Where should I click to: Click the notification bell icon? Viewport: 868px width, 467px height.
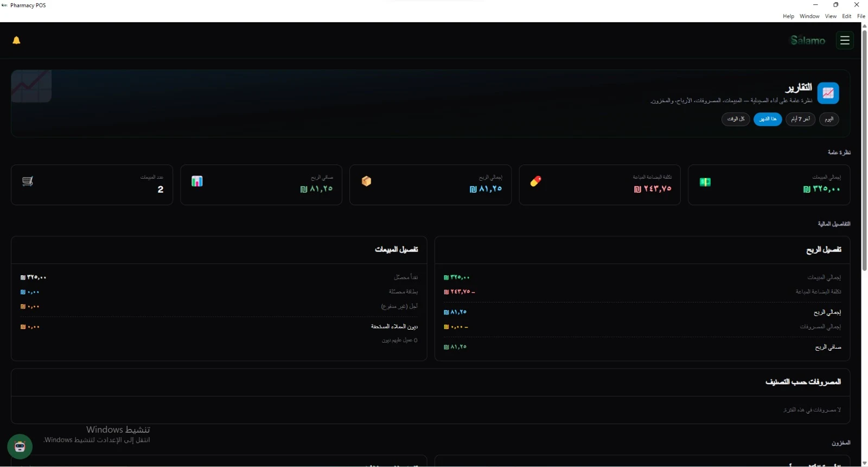pyautogui.click(x=16, y=40)
